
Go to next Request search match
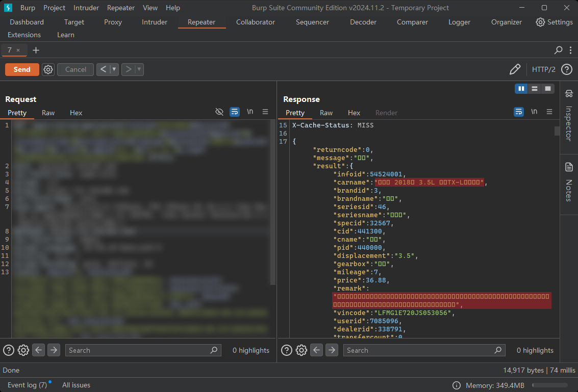[54, 350]
